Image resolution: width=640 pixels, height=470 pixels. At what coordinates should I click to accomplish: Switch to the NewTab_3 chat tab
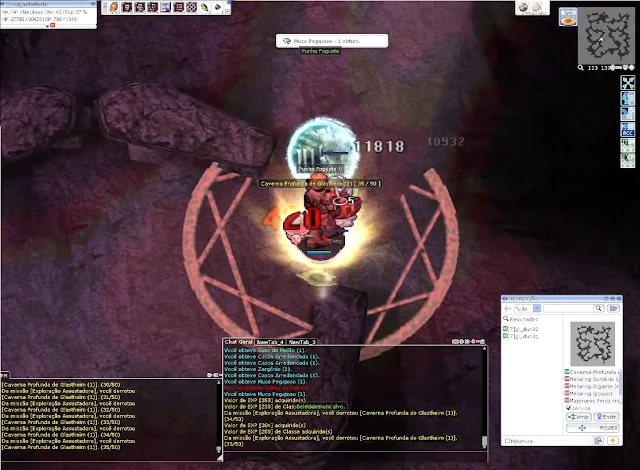pyautogui.click(x=302, y=342)
